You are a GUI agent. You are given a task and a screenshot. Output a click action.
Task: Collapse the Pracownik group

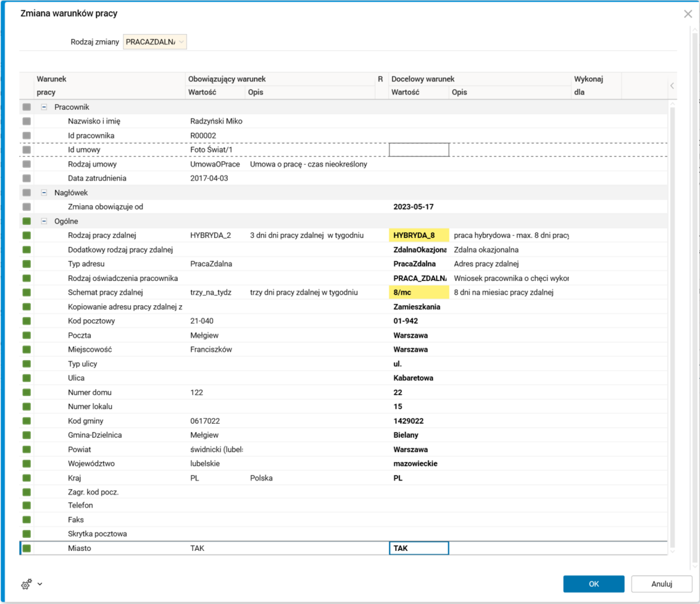[44, 107]
